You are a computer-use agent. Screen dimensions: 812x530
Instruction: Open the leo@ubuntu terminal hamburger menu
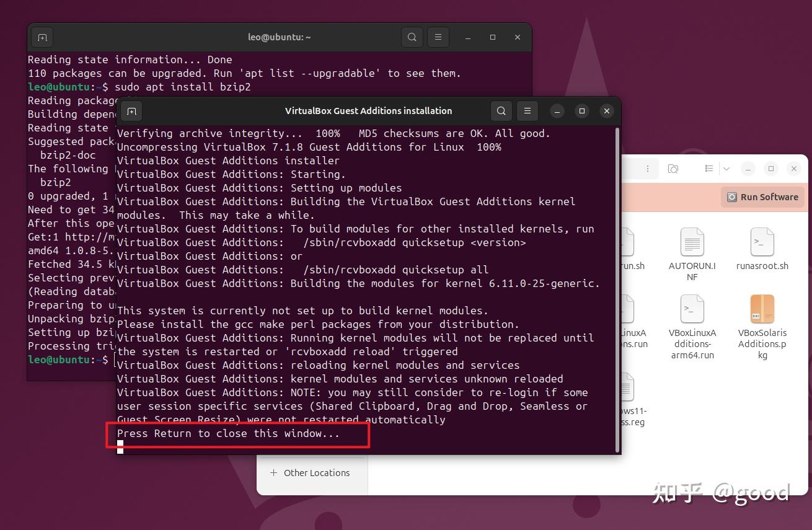click(x=438, y=37)
